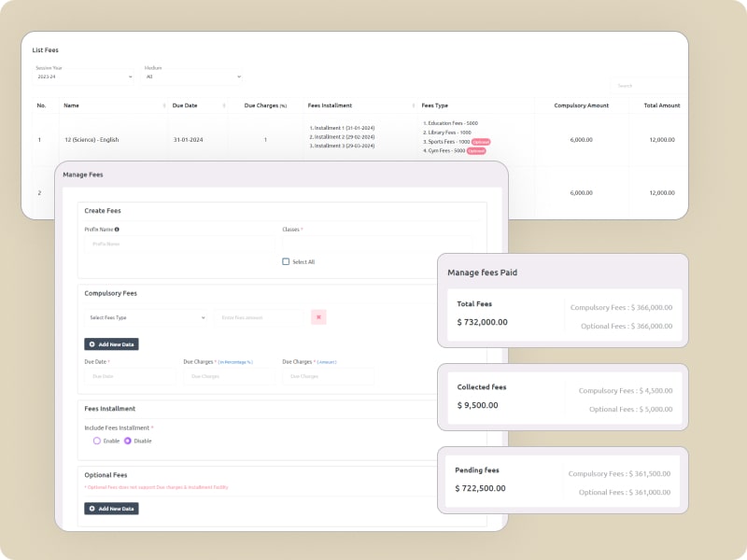The height and width of the screenshot is (560, 747).
Task: Click Add New Data under Compulsory Fees
Action: (112, 344)
